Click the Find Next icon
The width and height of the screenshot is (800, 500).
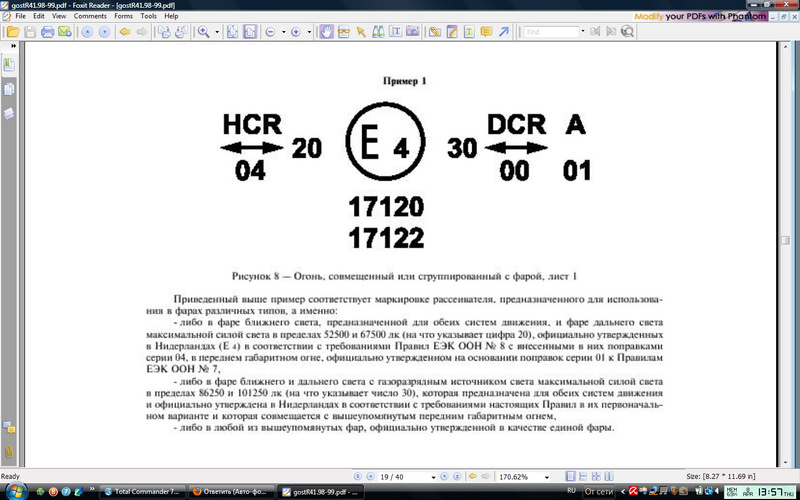611,32
